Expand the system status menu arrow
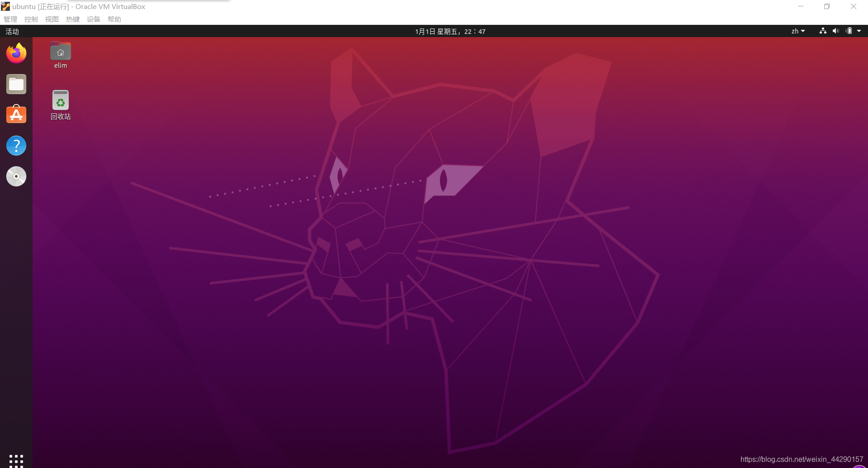 [x=860, y=31]
